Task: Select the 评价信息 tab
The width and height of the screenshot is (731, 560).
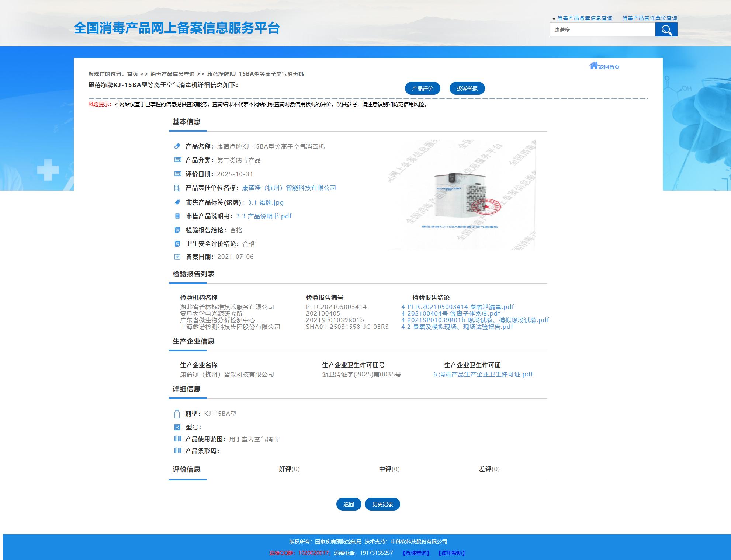Action: pos(187,469)
